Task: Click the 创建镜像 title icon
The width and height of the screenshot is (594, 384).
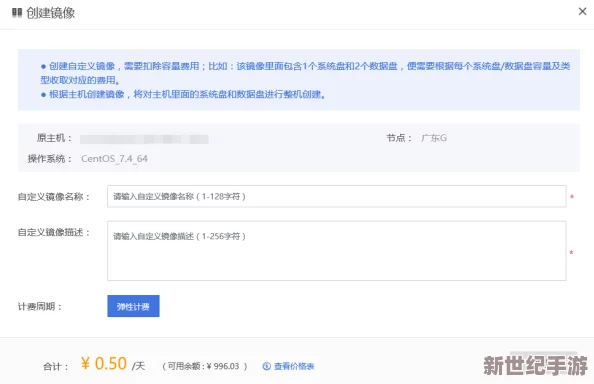Action: pyautogui.click(x=17, y=13)
